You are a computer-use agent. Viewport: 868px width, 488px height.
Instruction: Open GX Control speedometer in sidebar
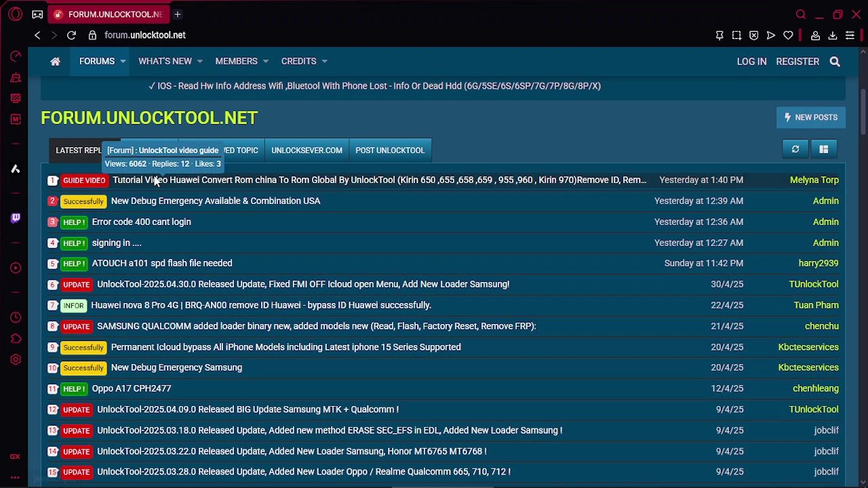tap(15, 56)
